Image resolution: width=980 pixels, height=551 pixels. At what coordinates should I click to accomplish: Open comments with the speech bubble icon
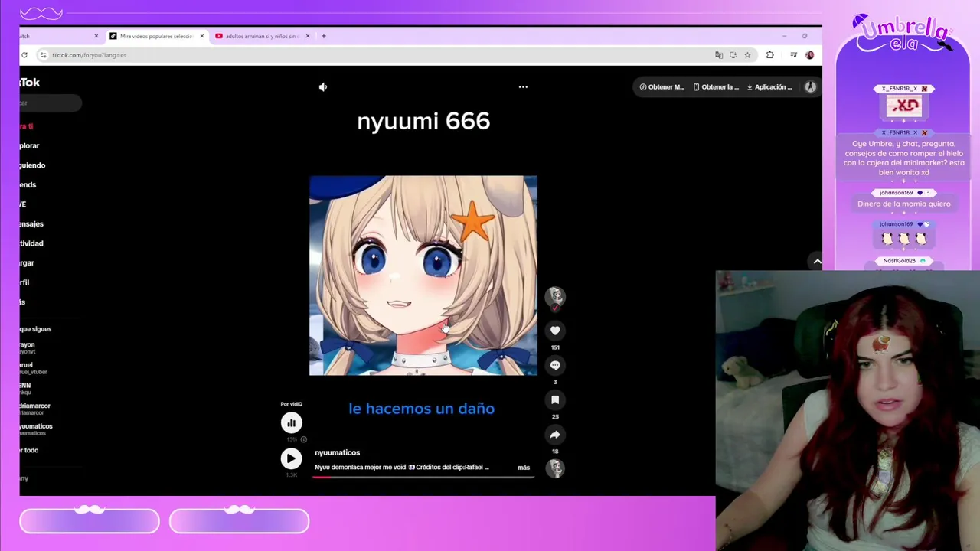point(555,365)
